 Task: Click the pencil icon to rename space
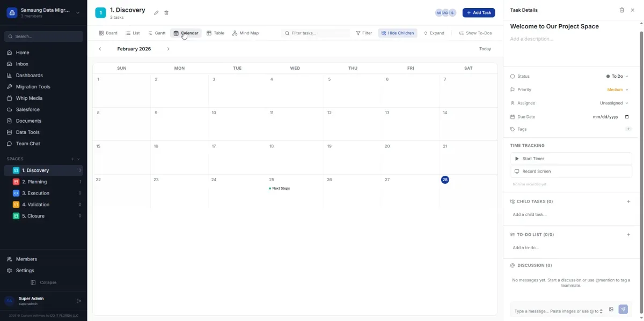click(156, 13)
